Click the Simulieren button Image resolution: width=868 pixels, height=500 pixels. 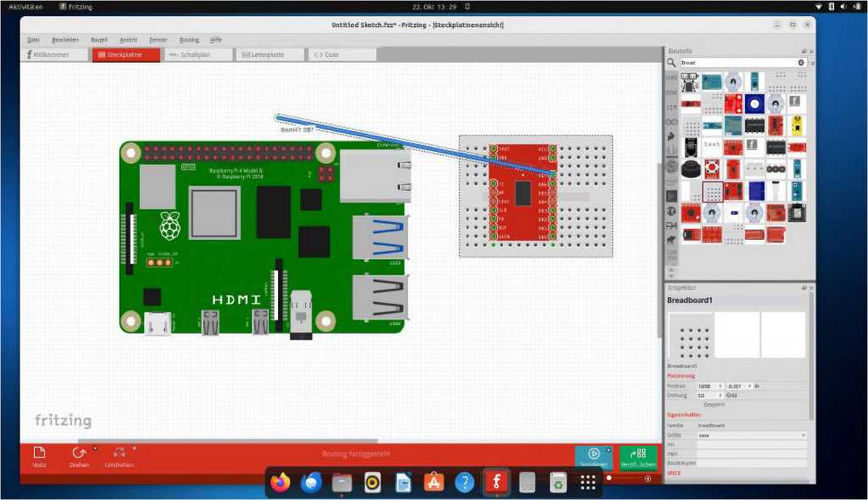click(x=593, y=458)
